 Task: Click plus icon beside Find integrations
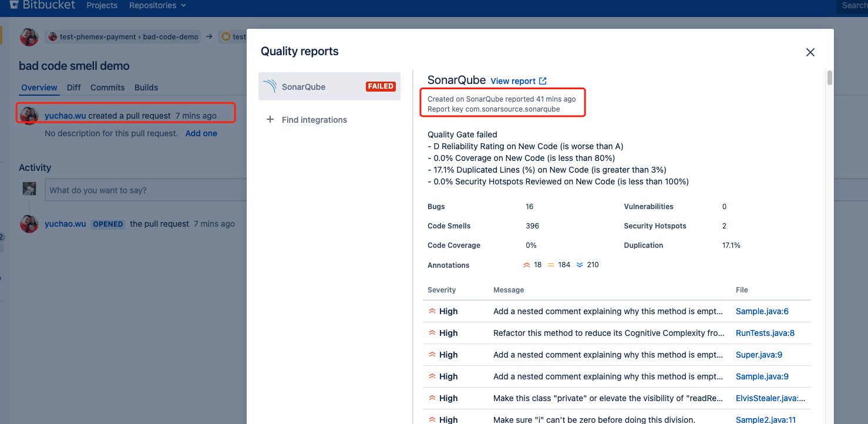(x=270, y=119)
